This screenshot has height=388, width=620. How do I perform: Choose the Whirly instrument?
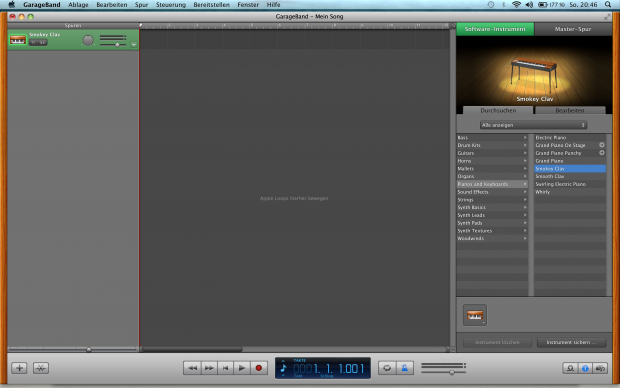(x=570, y=192)
